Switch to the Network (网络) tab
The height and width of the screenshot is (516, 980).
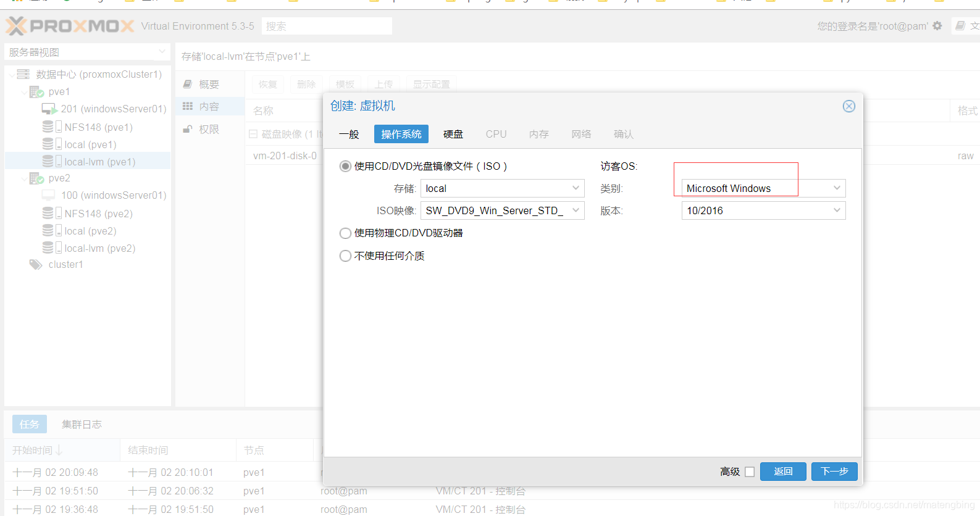581,134
